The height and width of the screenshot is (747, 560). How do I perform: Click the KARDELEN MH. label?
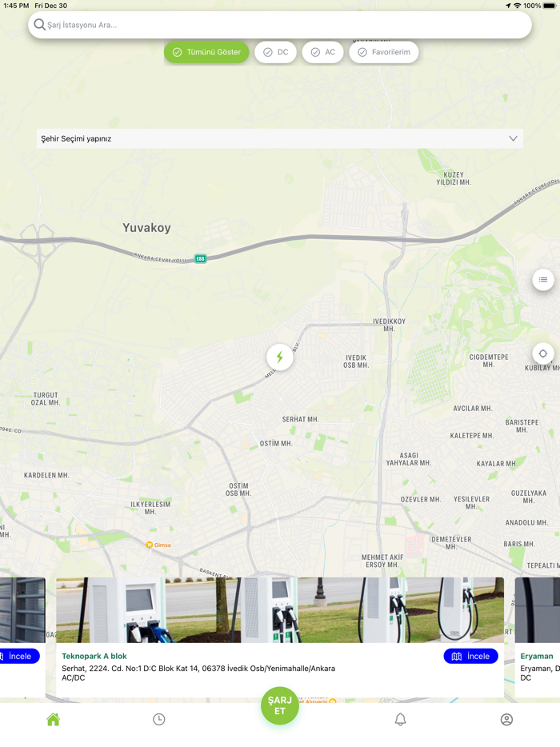tap(46, 475)
